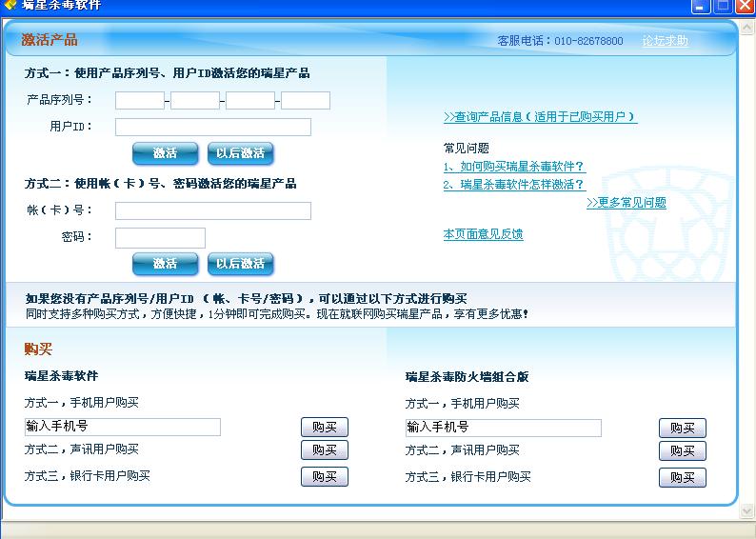Click 以后激活 button under 方式二
Screen dimensions: 756x539
tap(241, 264)
